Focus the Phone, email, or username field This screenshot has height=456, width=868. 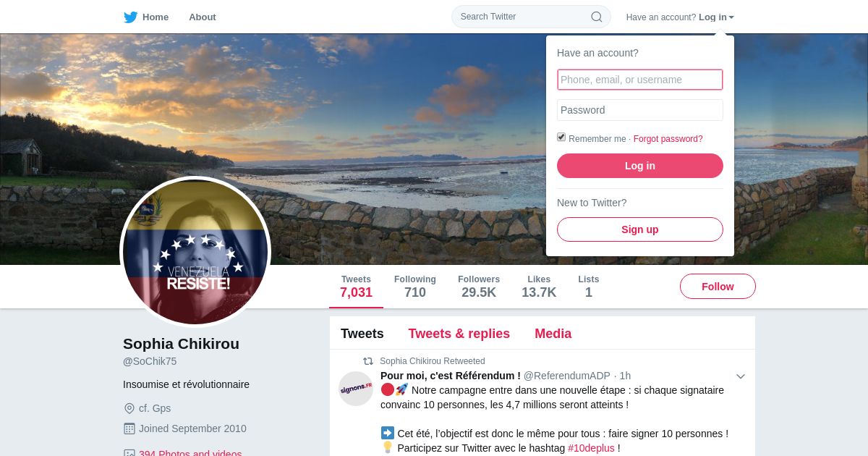coord(640,80)
